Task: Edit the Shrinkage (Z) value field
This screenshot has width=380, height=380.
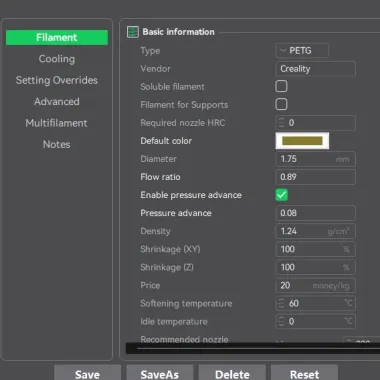Action: coord(316,267)
